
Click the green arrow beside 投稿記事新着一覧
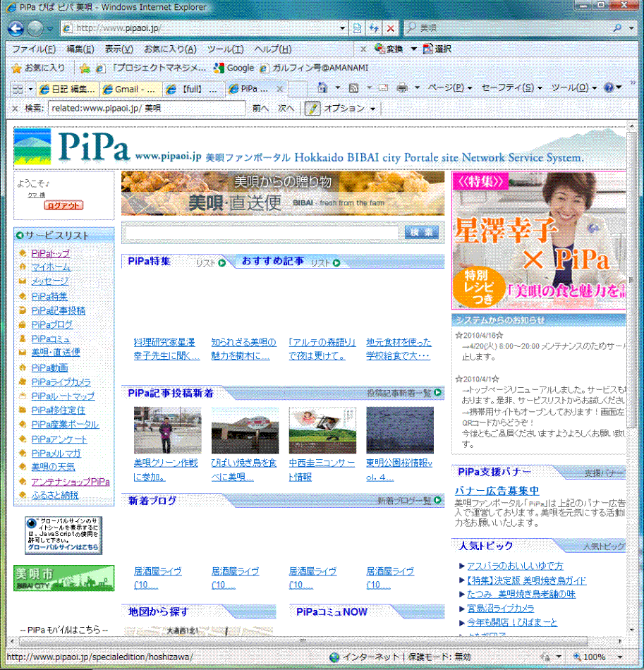[x=437, y=392]
